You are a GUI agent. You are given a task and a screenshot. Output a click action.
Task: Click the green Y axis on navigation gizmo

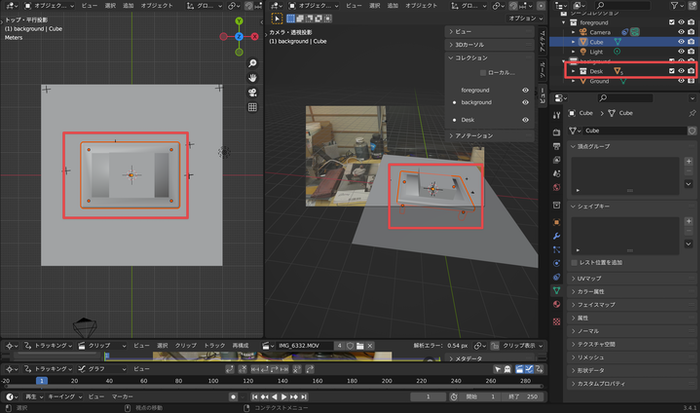[x=239, y=21]
